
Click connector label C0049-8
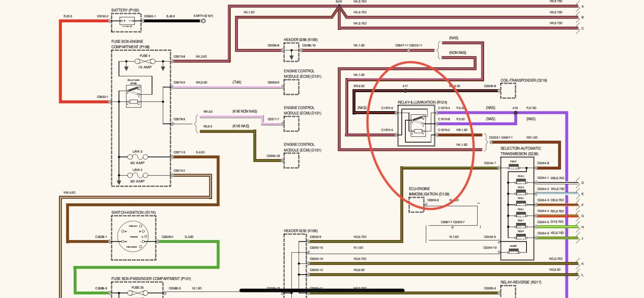[x=490, y=86]
